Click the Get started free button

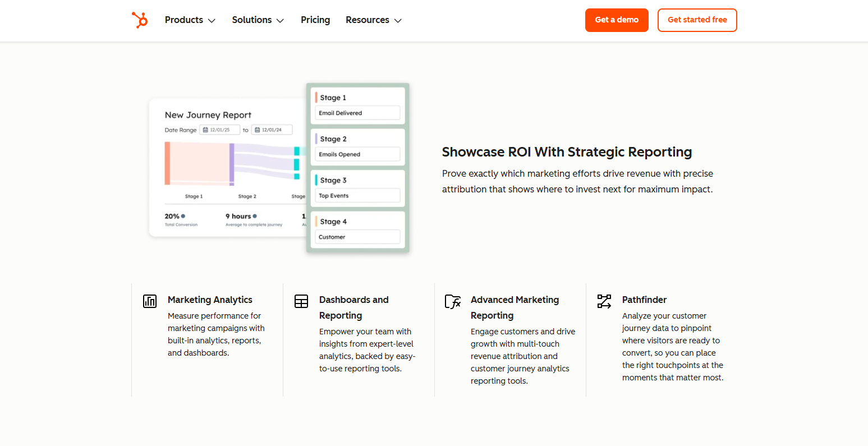pos(697,20)
